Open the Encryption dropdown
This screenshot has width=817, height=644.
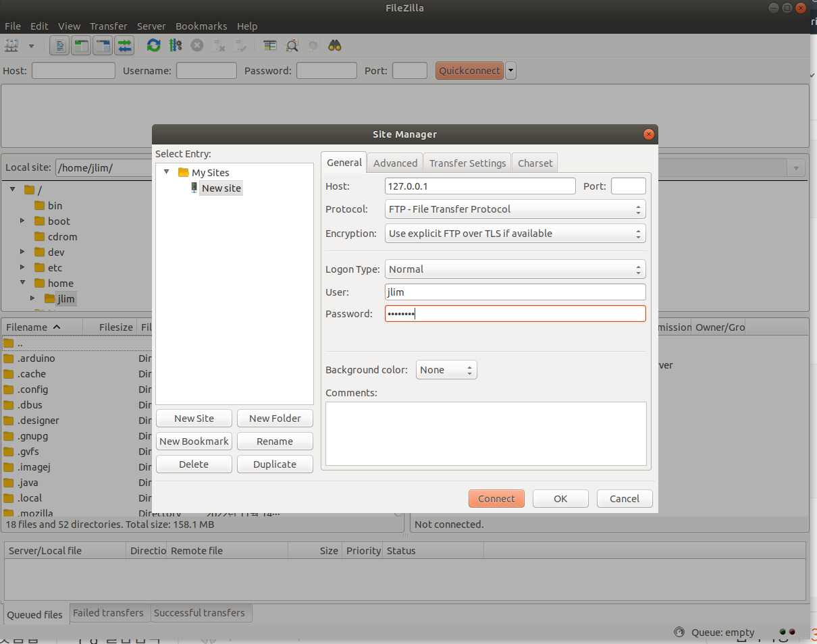[515, 234]
